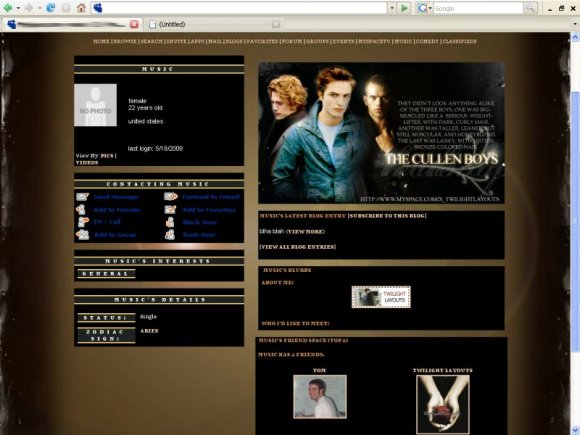
Task: Click the browser forward arrow
Action: click(x=29, y=8)
